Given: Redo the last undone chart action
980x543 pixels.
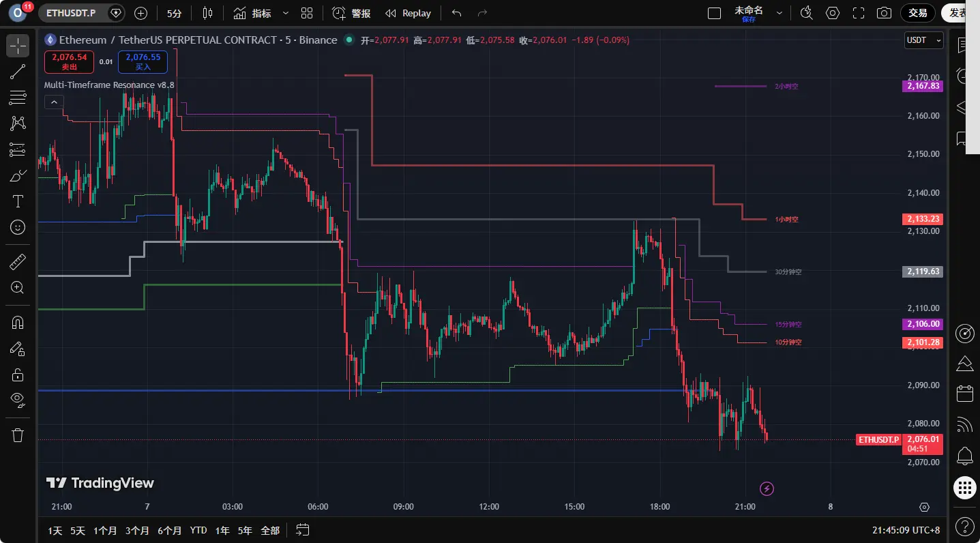Looking at the screenshot, I should [x=482, y=13].
